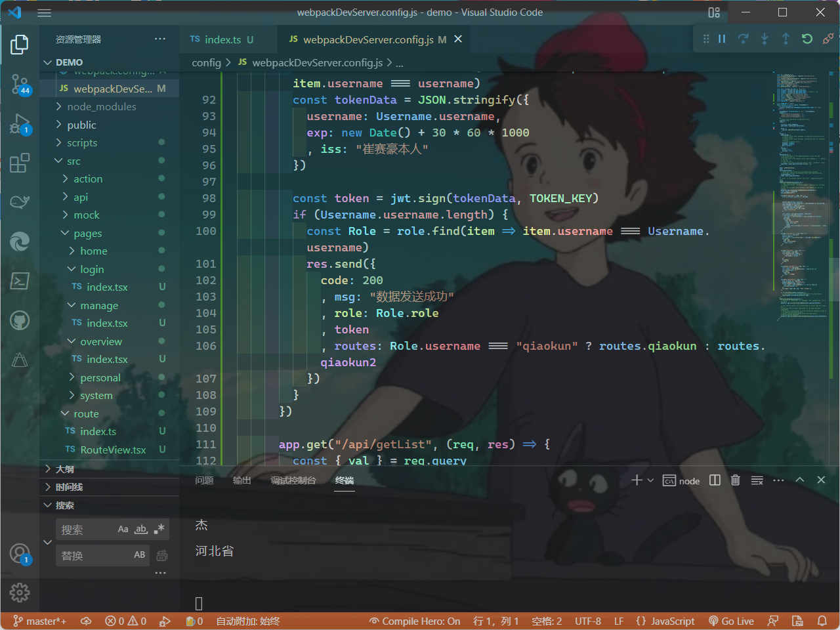Image resolution: width=840 pixels, height=630 pixels.
Task: Split the terminal pane
Action: 715,480
